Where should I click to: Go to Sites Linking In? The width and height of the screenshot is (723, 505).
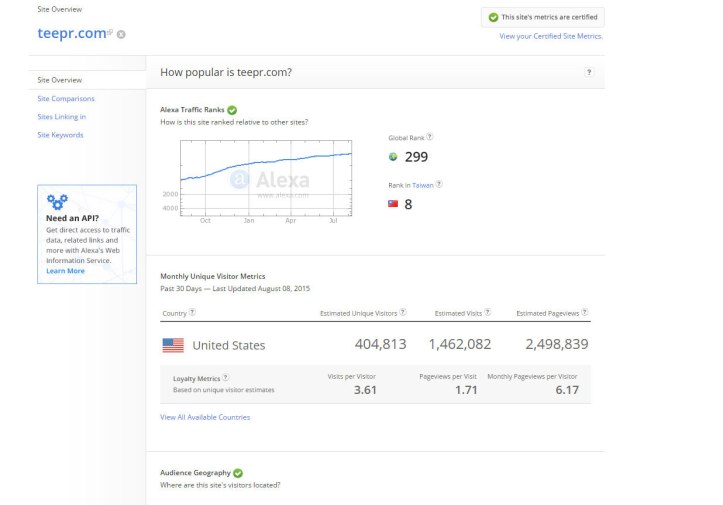coord(61,116)
